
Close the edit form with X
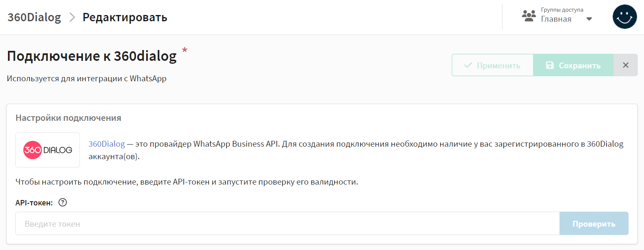pyautogui.click(x=625, y=65)
